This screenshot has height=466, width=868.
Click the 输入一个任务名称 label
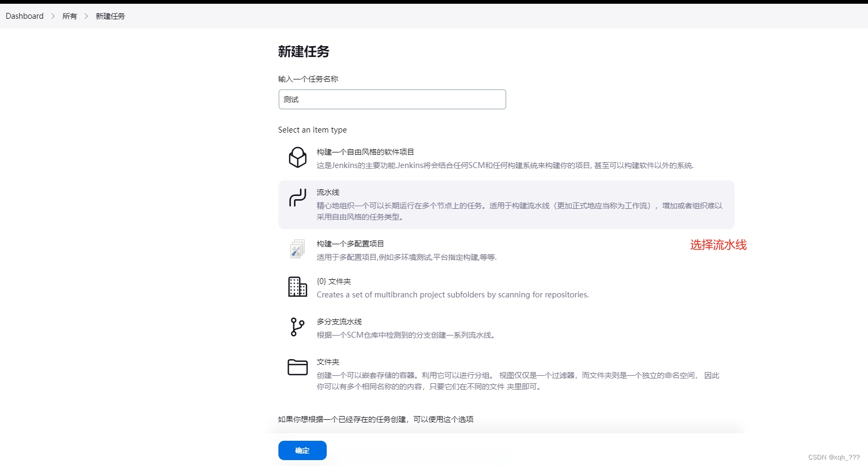(308, 79)
